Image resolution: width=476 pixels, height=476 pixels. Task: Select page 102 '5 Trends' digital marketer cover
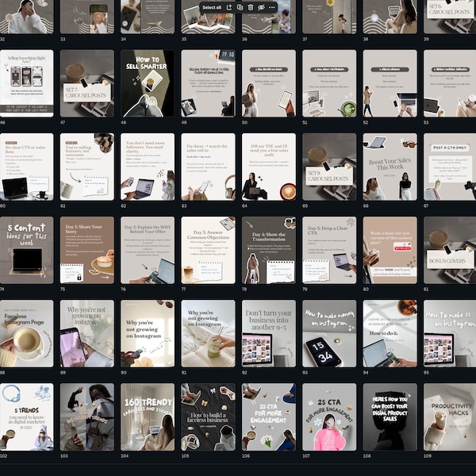coord(26,416)
